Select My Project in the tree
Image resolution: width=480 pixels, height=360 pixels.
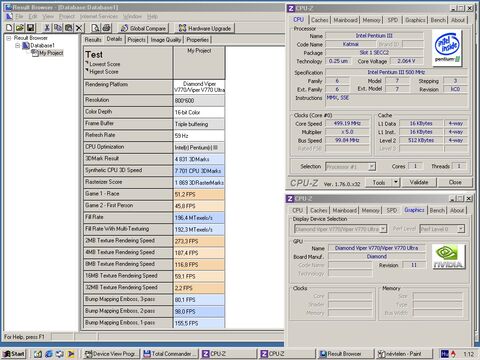pyautogui.click(x=51, y=53)
